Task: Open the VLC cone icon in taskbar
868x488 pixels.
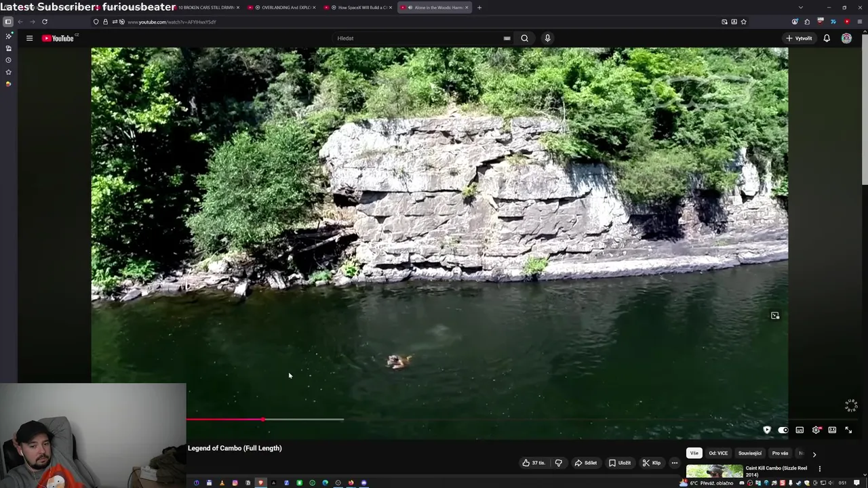Action: (x=222, y=483)
